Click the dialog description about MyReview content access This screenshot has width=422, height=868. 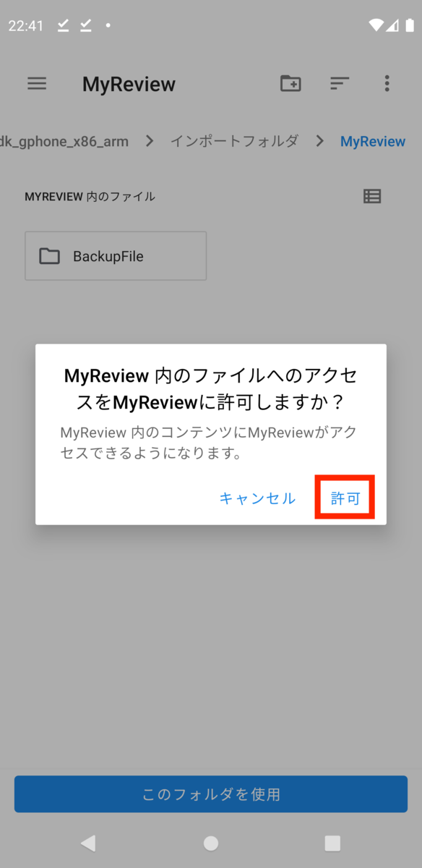point(209,443)
